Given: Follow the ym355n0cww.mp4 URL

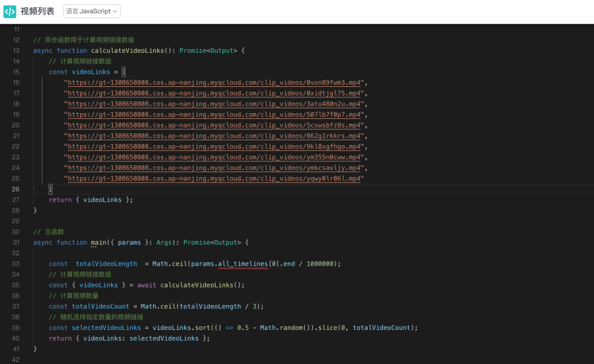Looking at the screenshot, I should 214,157.
